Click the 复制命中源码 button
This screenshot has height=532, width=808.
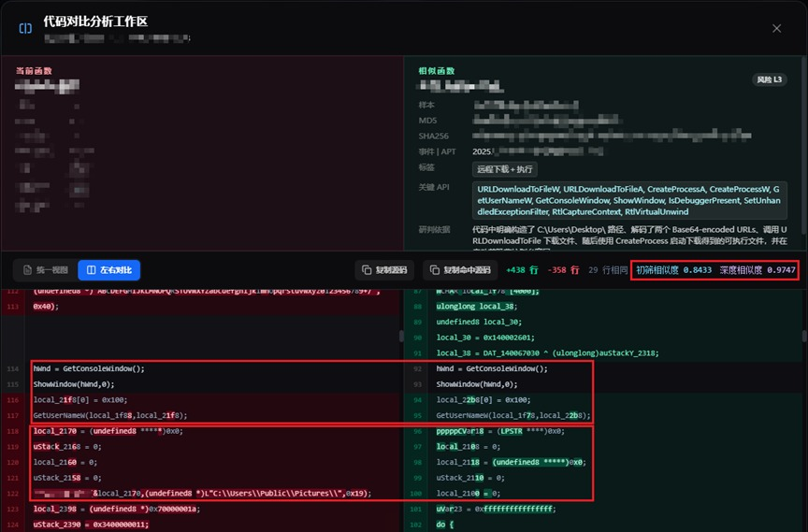(461, 270)
